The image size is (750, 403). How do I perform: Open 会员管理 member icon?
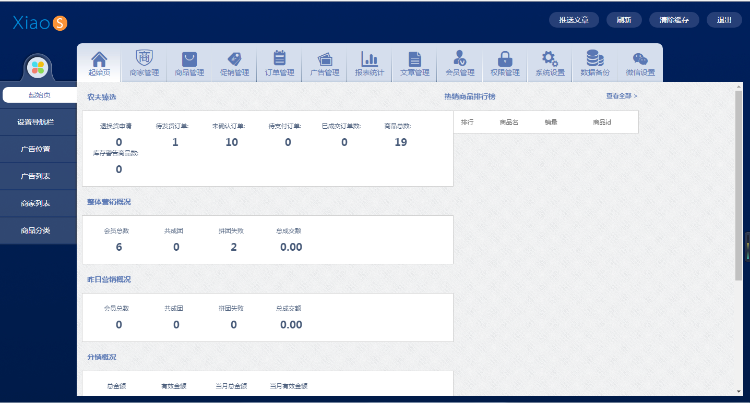459,62
